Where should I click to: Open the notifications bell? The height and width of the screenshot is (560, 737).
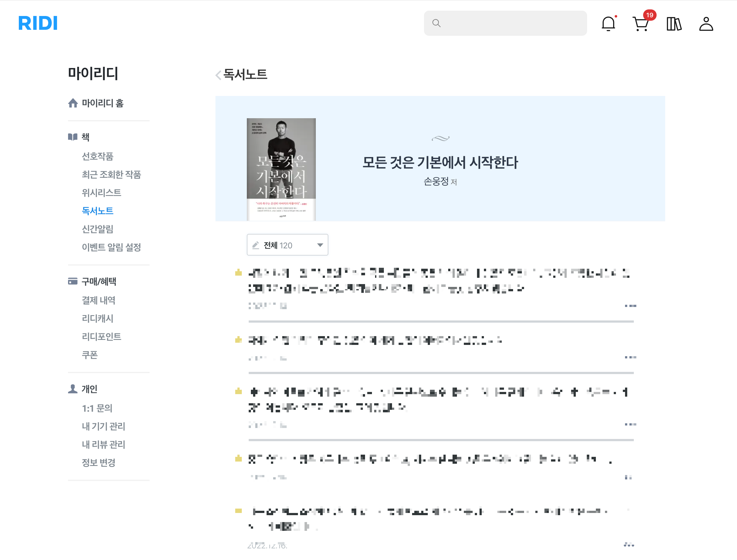coord(608,24)
